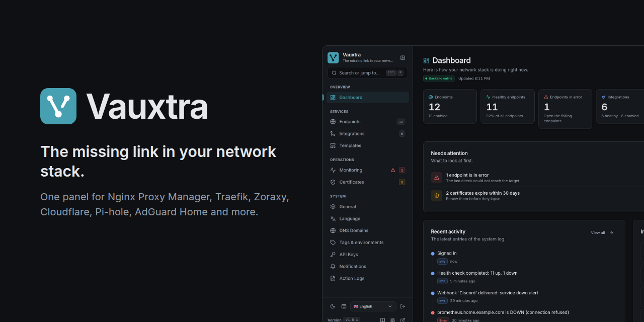
Task: Click the Backend online status badge
Action: (x=439, y=78)
